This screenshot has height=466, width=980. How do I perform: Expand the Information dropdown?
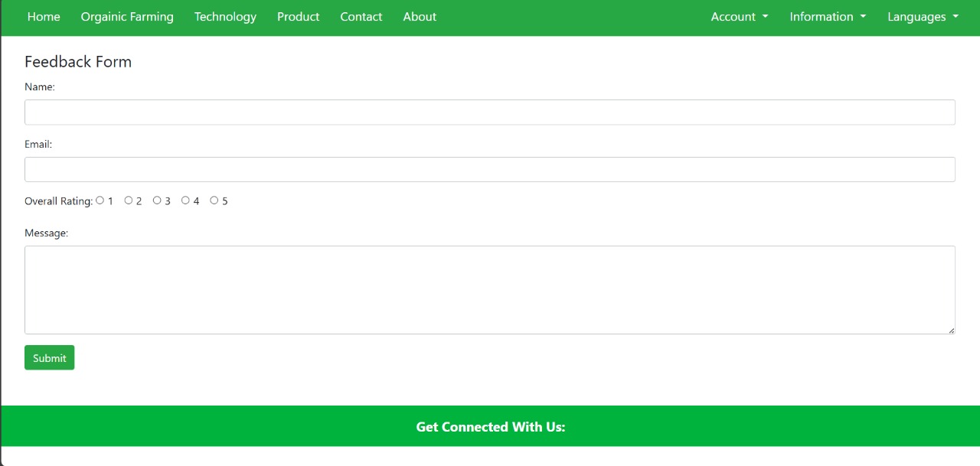[x=827, y=16]
